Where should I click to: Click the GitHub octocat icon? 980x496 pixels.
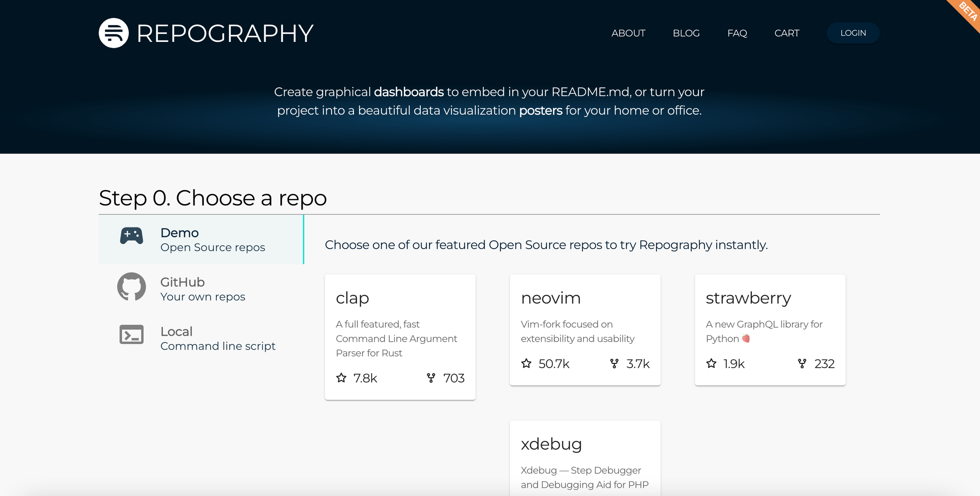(132, 287)
